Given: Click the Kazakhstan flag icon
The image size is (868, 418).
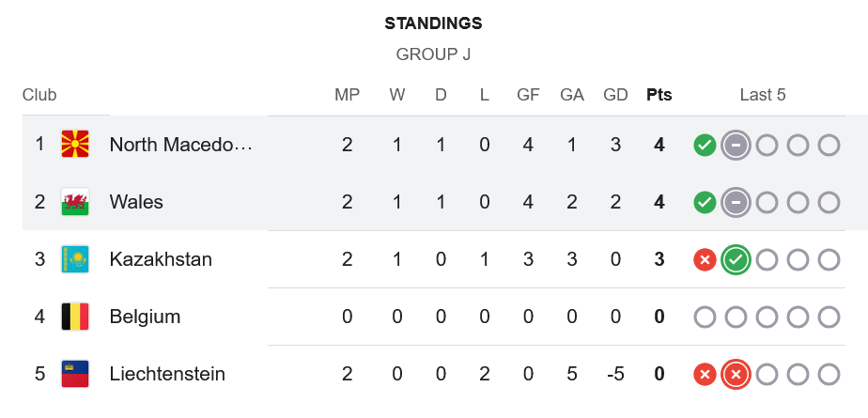Looking at the screenshot, I should (x=75, y=259).
